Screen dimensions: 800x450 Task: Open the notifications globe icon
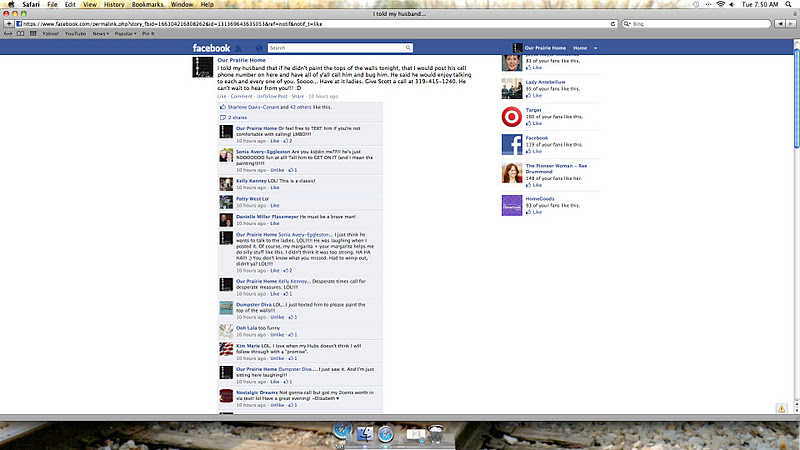tap(259, 48)
